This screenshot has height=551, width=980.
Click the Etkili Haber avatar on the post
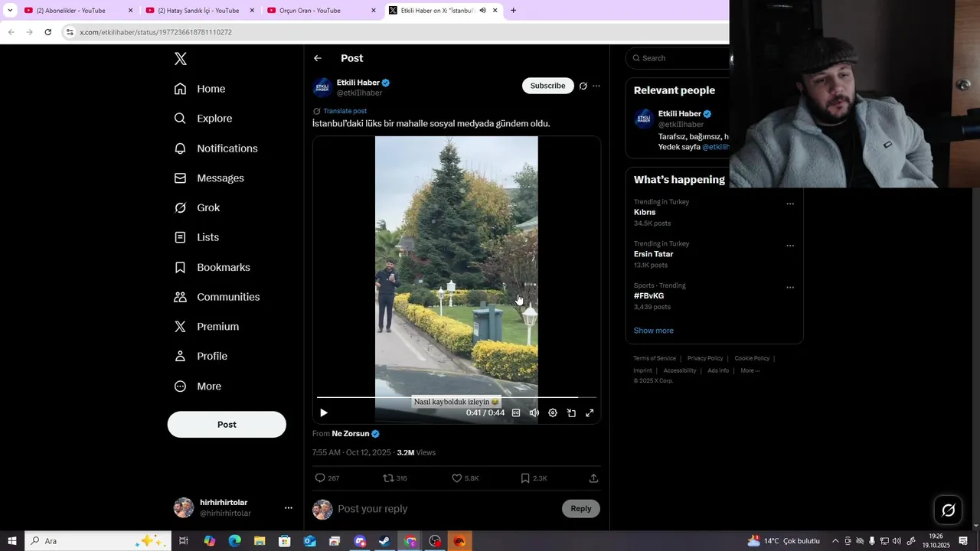(322, 87)
